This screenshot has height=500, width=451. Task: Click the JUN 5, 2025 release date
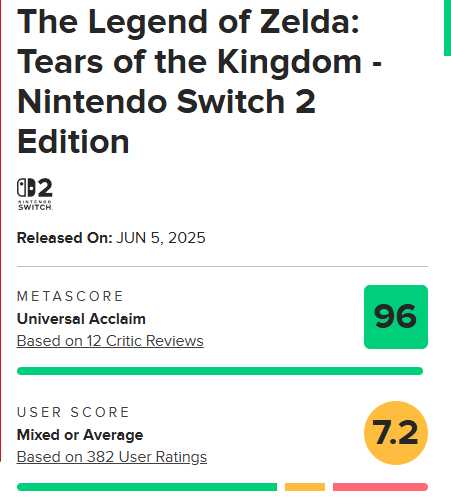pyautogui.click(x=161, y=238)
